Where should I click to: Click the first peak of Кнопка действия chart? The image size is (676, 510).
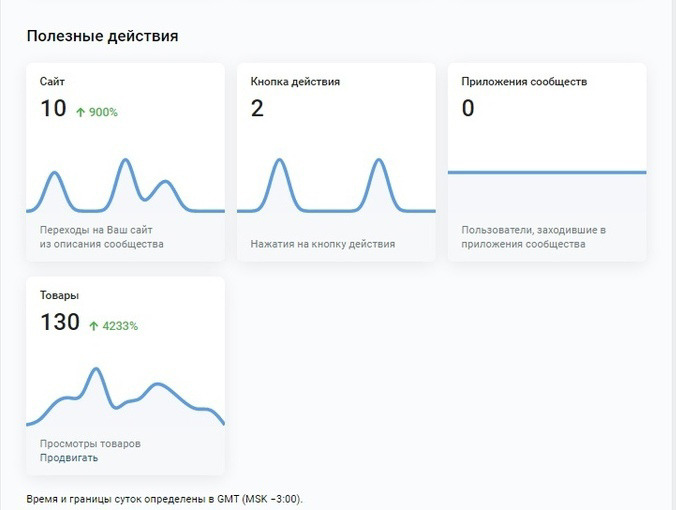[x=280, y=160]
